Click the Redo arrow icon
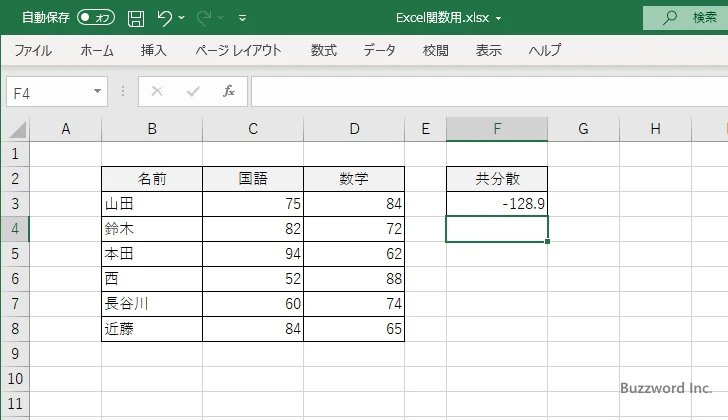This screenshot has height=420, width=728. (x=204, y=18)
